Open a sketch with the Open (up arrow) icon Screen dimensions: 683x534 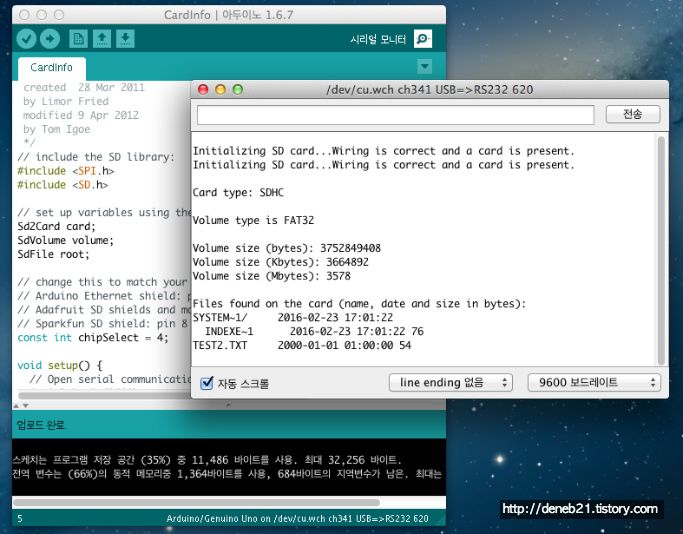click(102, 39)
